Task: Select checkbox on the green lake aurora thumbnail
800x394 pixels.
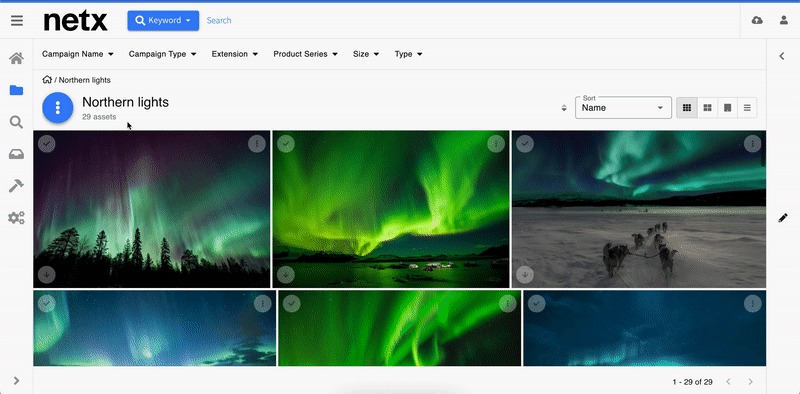Action: (286, 144)
